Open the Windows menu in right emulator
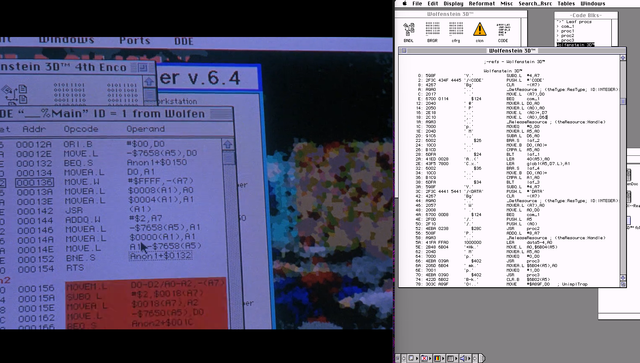640x363 pixels. 593,3
